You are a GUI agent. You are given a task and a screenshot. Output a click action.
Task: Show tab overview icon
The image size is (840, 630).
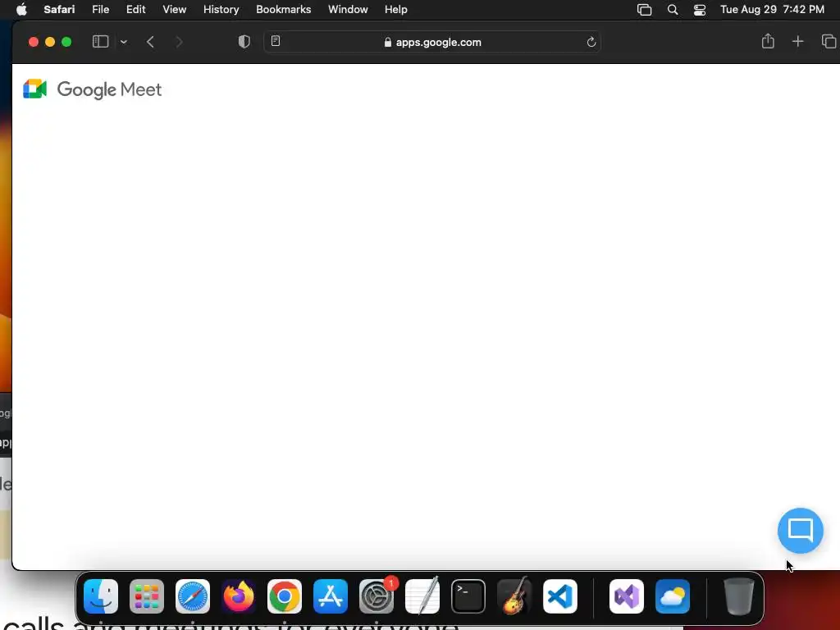tap(829, 41)
